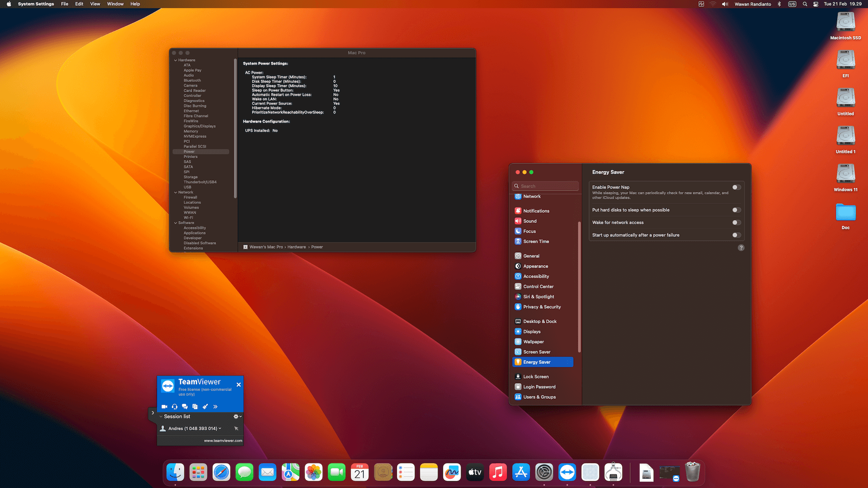Toggle Wake for network access switch
The image size is (868, 488).
[x=736, y=222]
